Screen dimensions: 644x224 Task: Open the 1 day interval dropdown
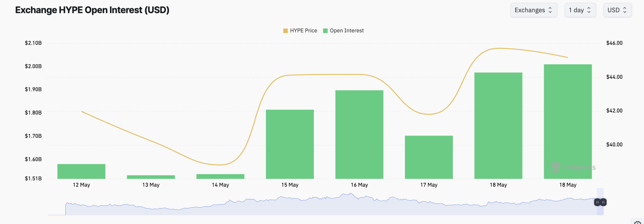pos(580,10)
